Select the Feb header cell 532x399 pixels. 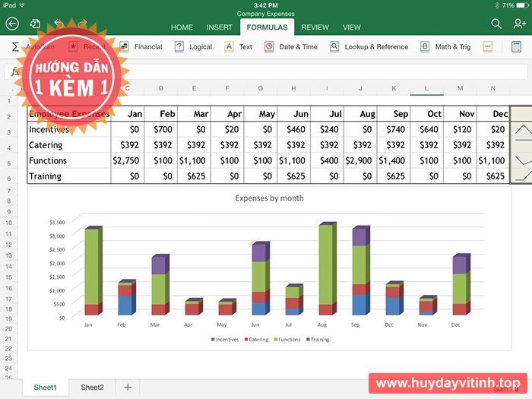pos(161,114)
